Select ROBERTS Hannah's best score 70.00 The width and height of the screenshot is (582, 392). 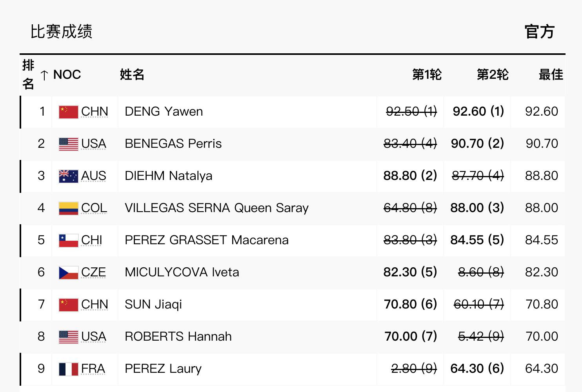(x=541, y=337)
